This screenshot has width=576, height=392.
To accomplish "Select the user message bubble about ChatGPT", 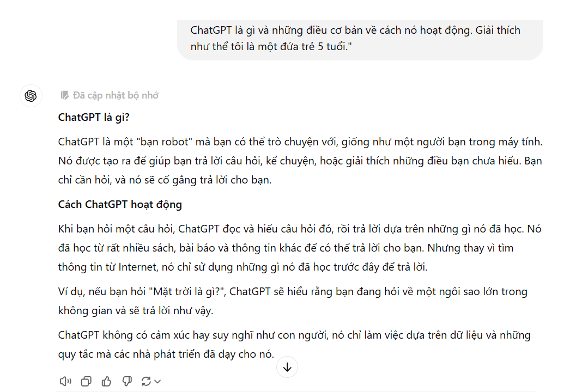I will (x=360, y=39).
